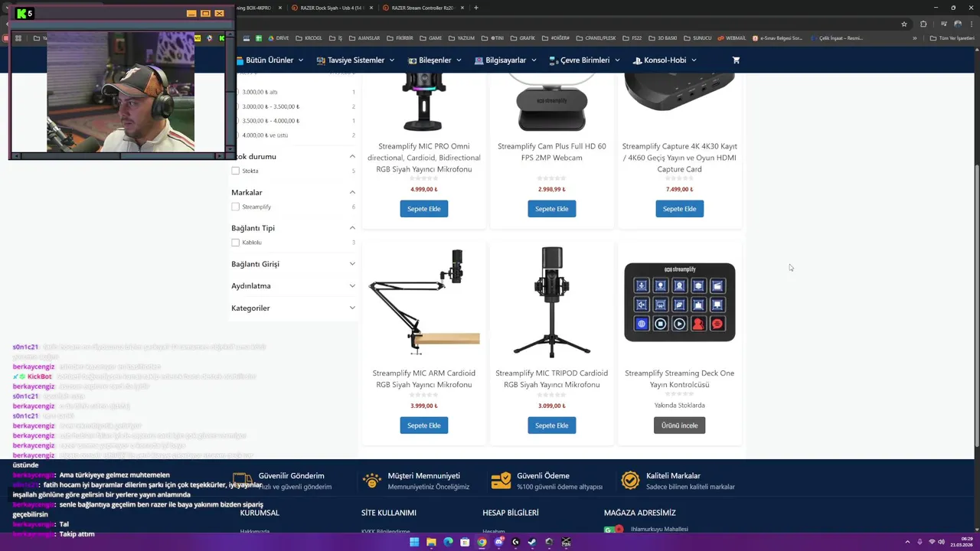Open the GRAFİK bookmarks folder
This screenshot has width=980, height=551.
[x=524, y=37]
